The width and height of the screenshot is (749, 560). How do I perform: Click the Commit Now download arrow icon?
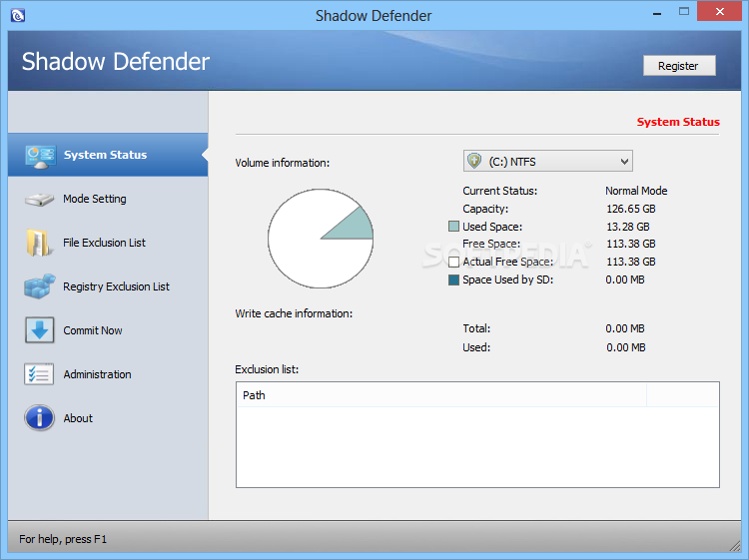40,329
